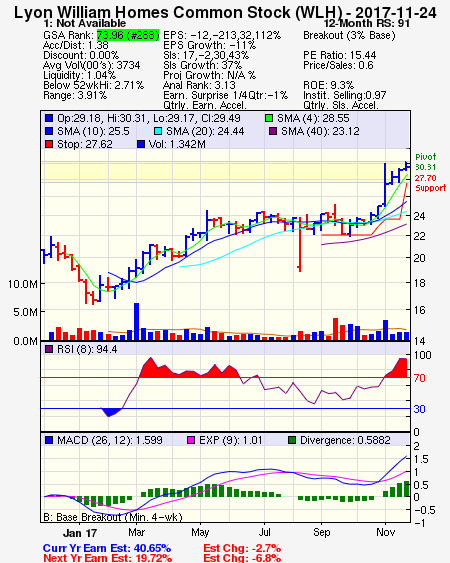The height and width of the screenshot is (563, 450).
Task: Click the Next Yr Earn Est: 19.72% text
Action: 107,558
